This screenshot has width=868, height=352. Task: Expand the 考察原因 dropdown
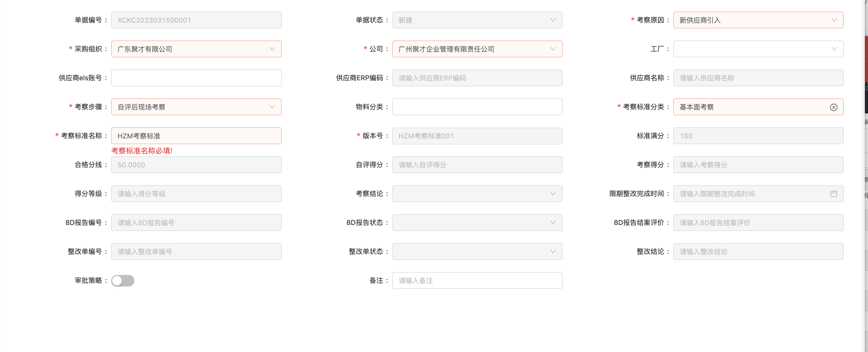(834, 20)
